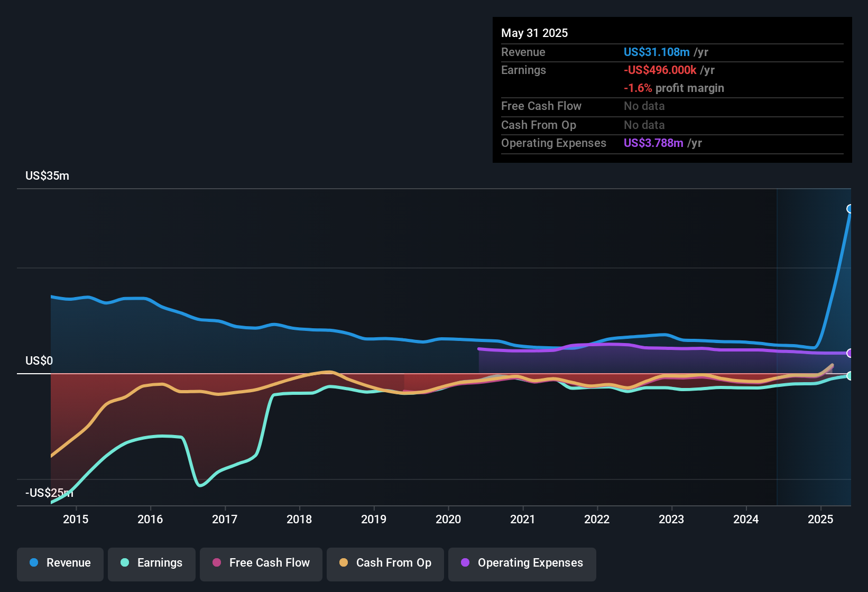Click the 2020 x-axis label
Screen dimensions: 868x592
(448, 519)
